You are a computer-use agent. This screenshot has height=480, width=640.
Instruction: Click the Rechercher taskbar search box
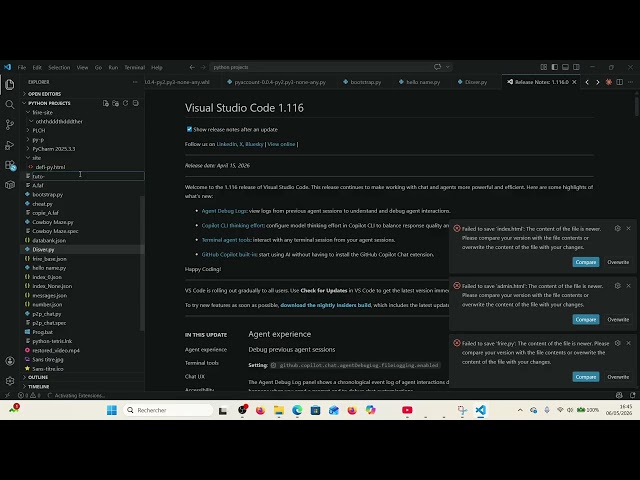pyautogui.click(x=168, y=410)
